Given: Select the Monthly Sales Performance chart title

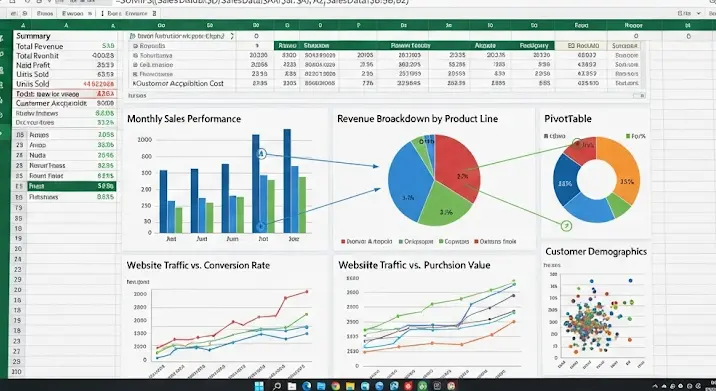Looking at the screenshot, I should coord(184,119).
